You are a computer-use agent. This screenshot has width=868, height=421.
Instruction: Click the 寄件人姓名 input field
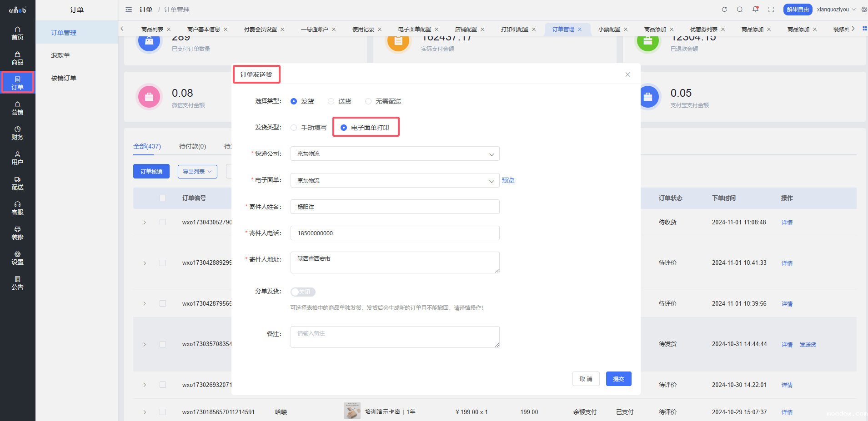[x=395, y=207]
